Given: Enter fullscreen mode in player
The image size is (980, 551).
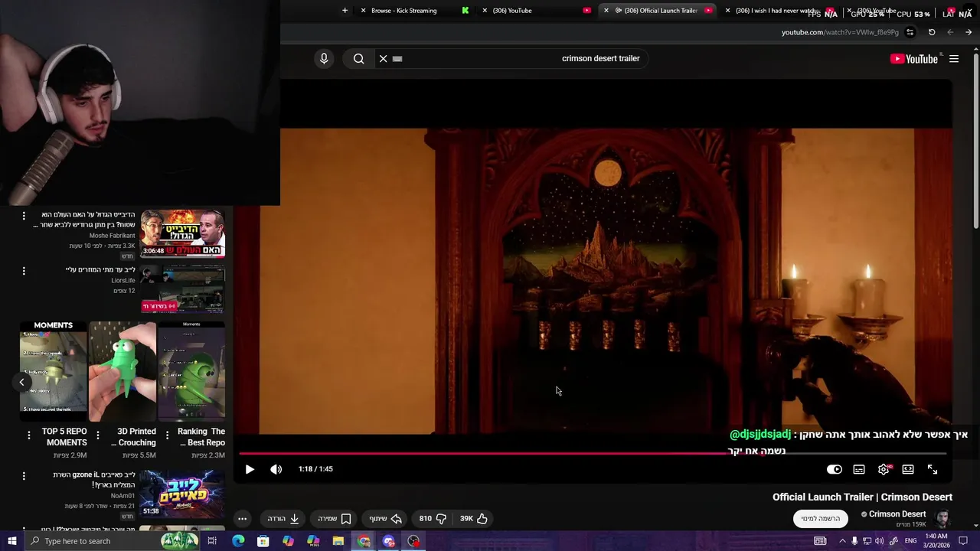Looking at the screenshot, I should (x=933, y=469).
